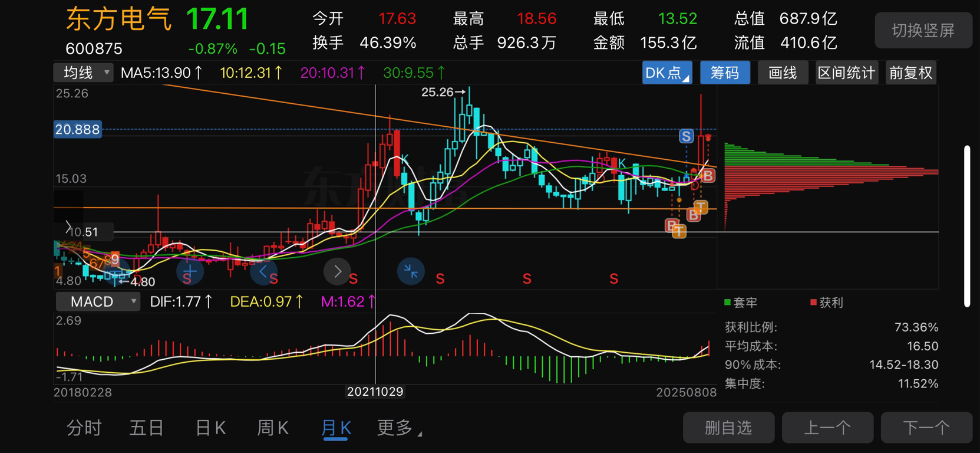Switch to the 五日 tab
The width and height of the screenshot is (980, 453).
click(146, 428)
